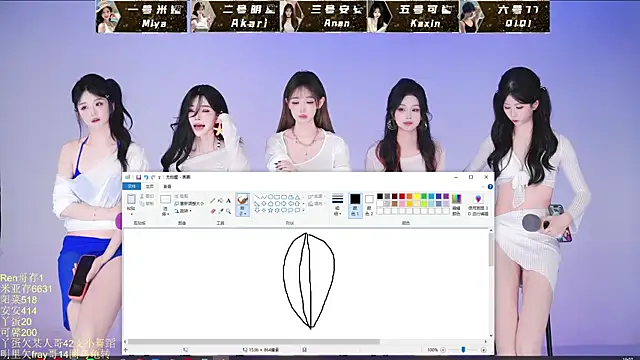The width and height of the screenshot is (640, 360).
Task: Click the Paste clipboard icon
Action: pyautogui.click(x=131, y=199)
